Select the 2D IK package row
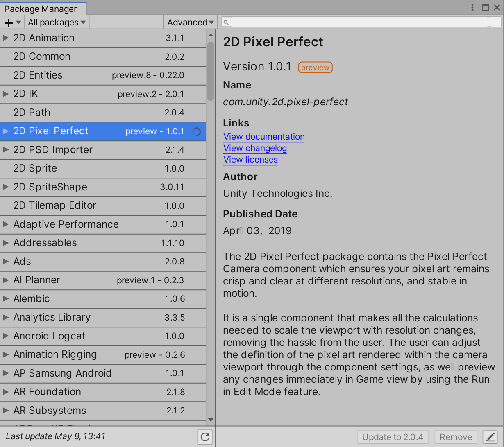The image size is (504, 447). tap(103, 94)
